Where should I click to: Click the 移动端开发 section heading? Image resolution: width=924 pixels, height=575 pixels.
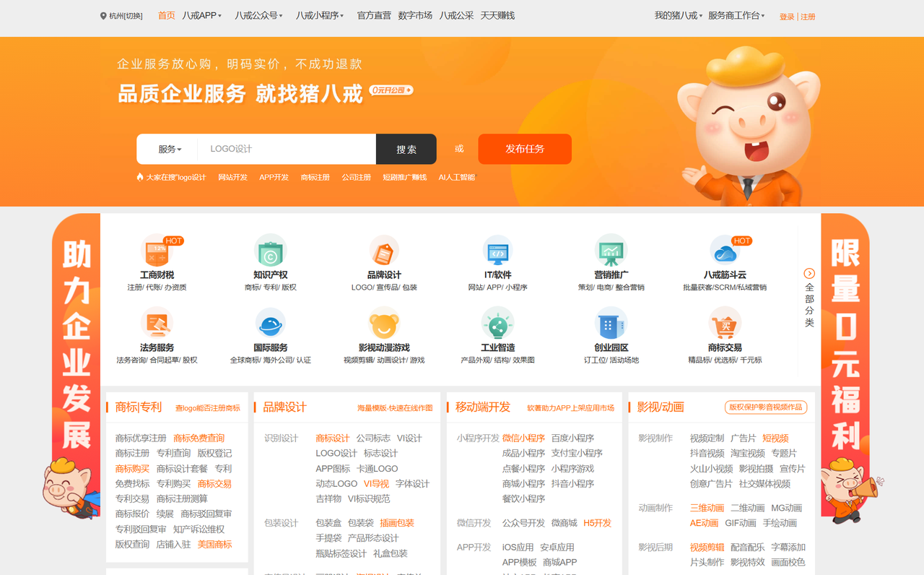tap(483, 407)
